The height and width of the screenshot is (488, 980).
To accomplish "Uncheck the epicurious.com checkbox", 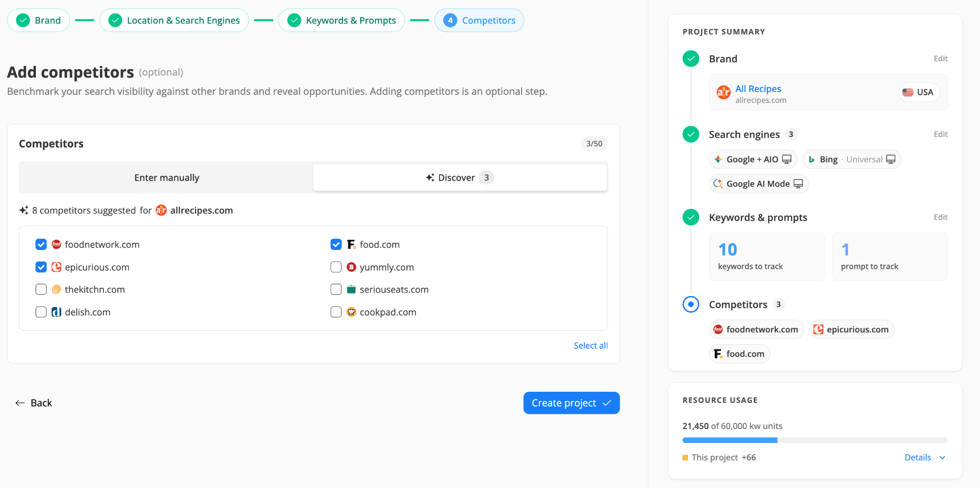I will (41, 267).
